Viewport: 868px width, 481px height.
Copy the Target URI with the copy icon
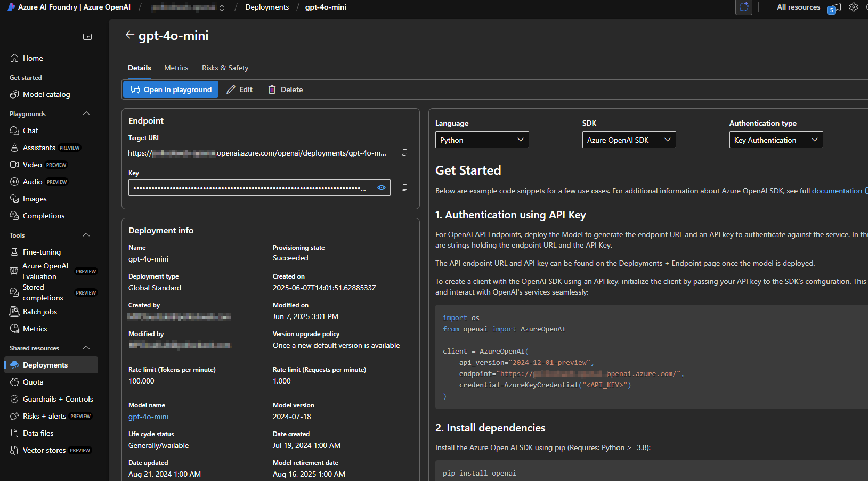click(x=404, y=152)
